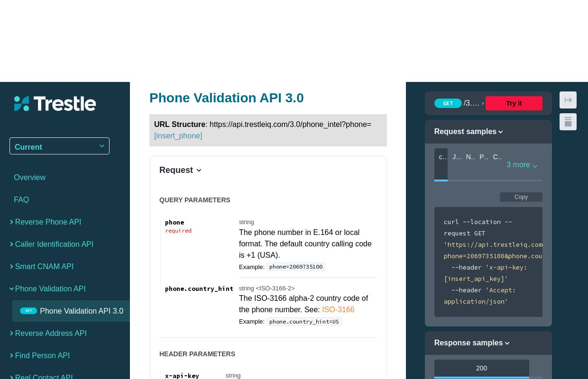Expand Reverse Phone API section

pos(48,222)
